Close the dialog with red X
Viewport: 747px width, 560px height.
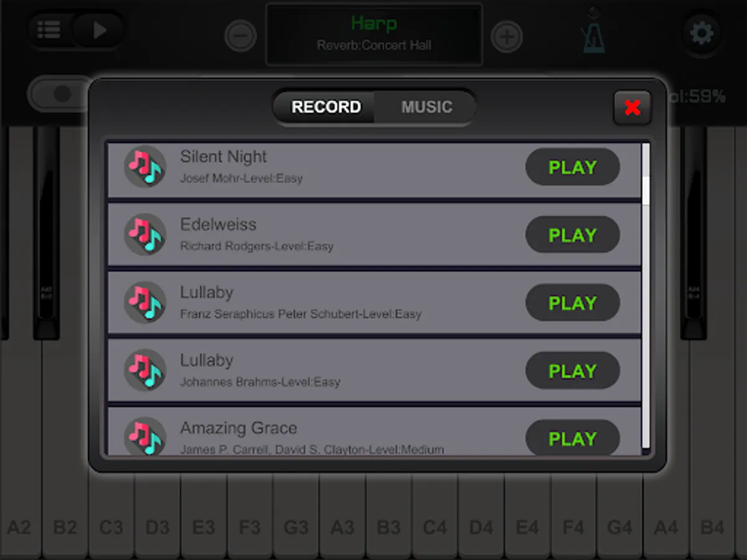click(632, 108)
